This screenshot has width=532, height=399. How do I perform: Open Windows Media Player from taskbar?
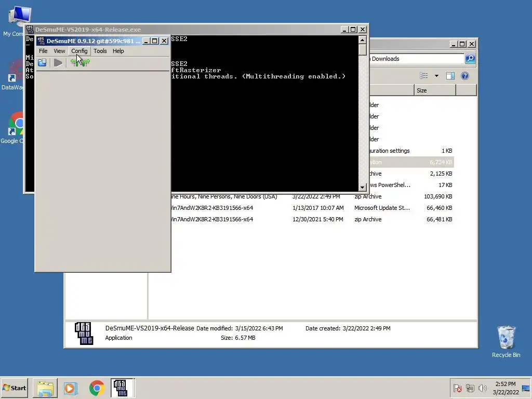click(x=71, y=388)
